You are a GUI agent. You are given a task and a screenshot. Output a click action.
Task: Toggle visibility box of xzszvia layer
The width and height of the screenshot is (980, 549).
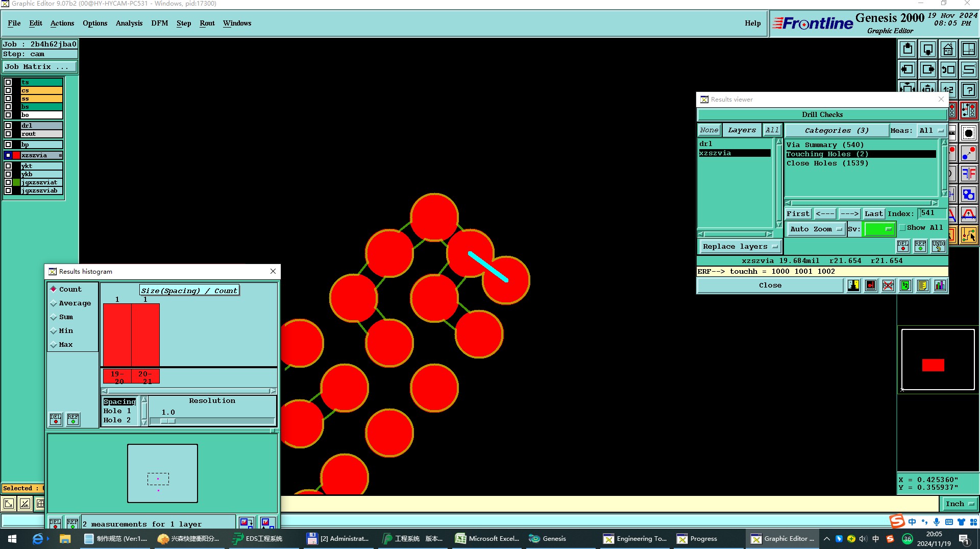pos(8,155)
